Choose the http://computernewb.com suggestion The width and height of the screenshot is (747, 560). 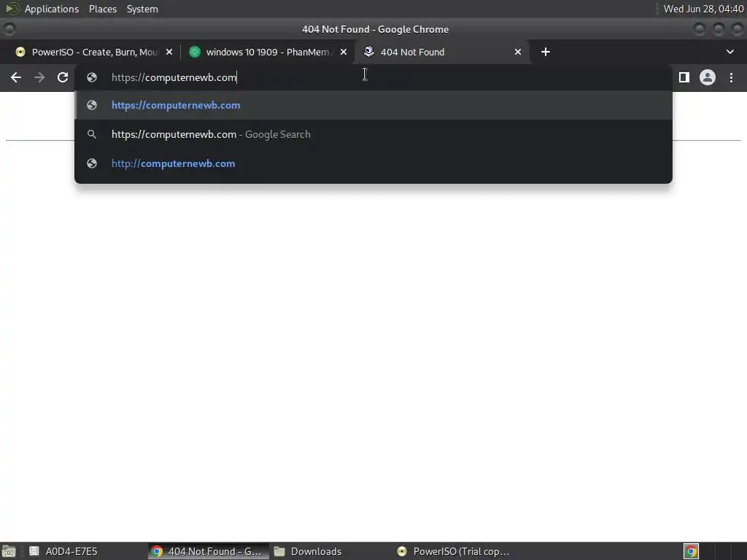click(373, 163)
